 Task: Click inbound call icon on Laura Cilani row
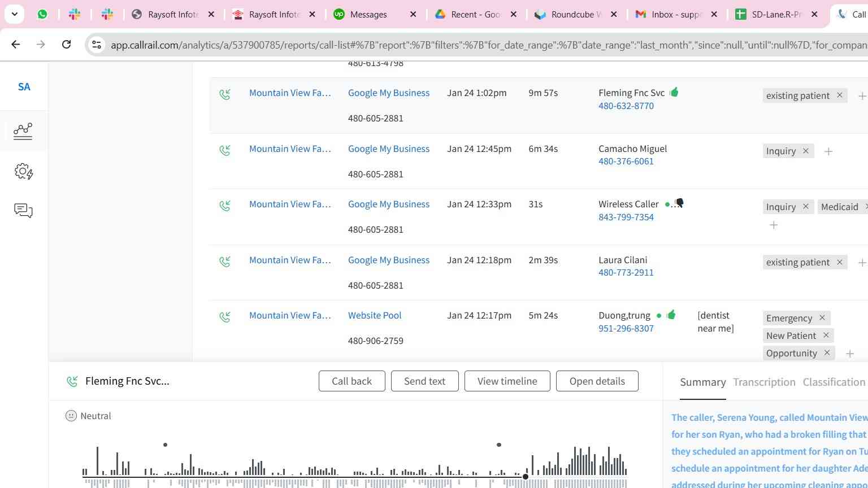pyautogui.click(x=225, y=262)
